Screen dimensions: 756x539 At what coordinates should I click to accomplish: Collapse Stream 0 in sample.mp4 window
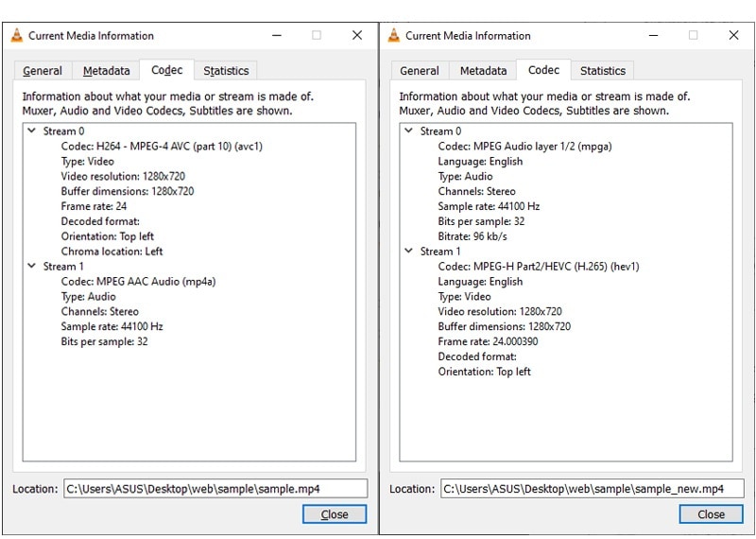tap(32, 130)
